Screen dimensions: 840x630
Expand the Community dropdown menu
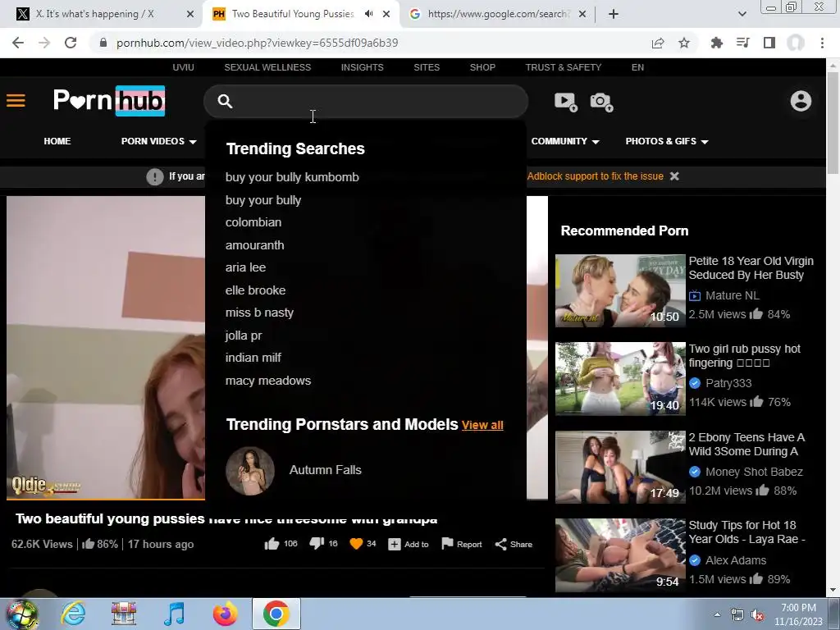pyautogui.click(x=565, y=141)
